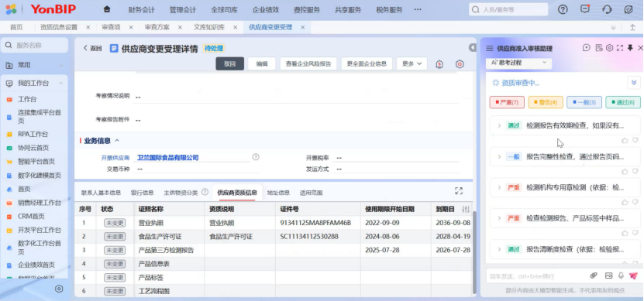644x301 pixels.
Task: Click the home icon in the top navigation
Action: [x=107, y=9]
